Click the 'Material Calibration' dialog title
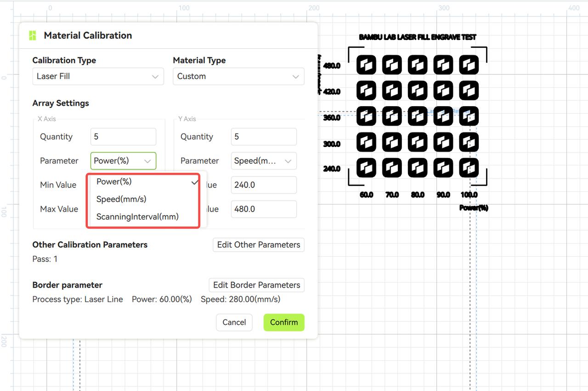This screenshot has width=588, height=391. coord(88,35)
